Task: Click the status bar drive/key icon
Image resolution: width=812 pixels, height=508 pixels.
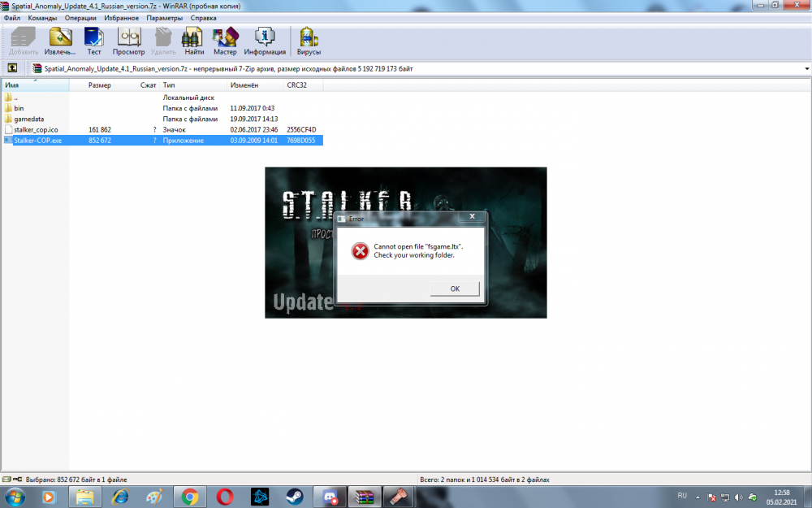Action: pyautogui.click(x=12, y=480)
